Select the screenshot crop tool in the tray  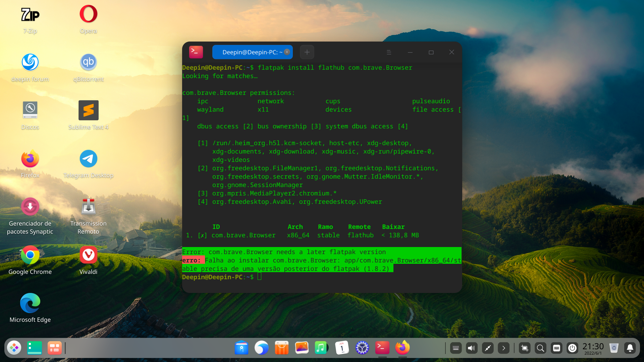pos(524,348)
